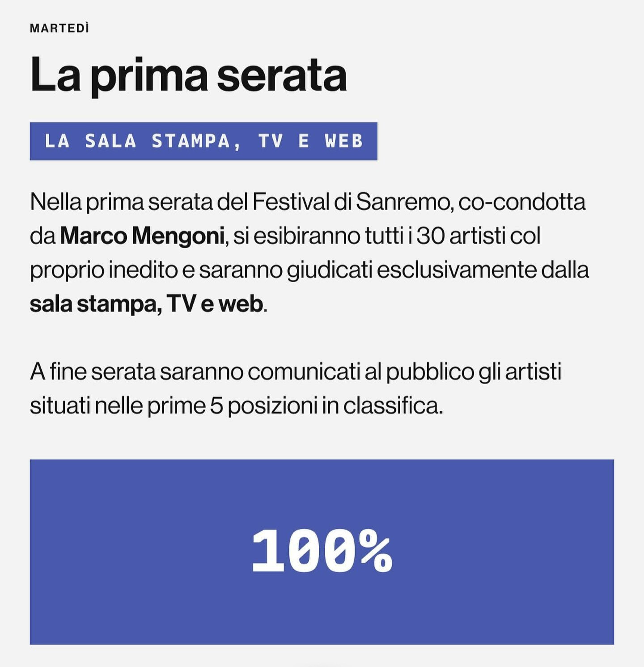Click the blue LA SALA STAMPA banner
The width and height of the screenshot is (644, 667).
coord(203,141)
